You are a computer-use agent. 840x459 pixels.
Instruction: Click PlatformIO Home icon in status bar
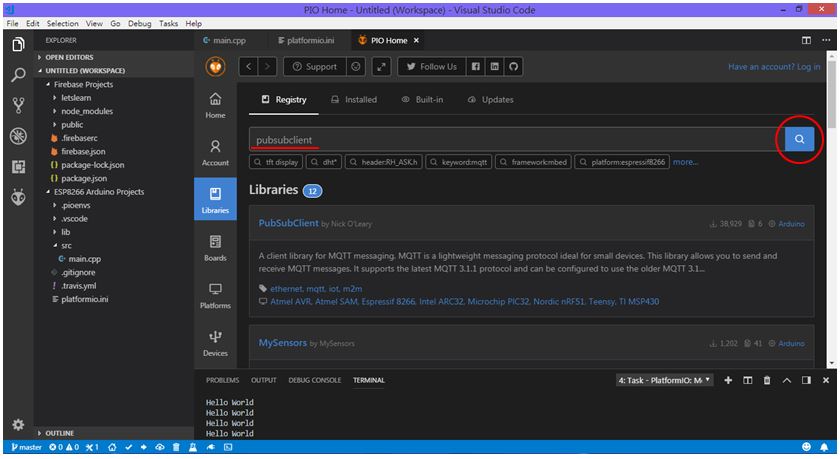pos(112,447)
